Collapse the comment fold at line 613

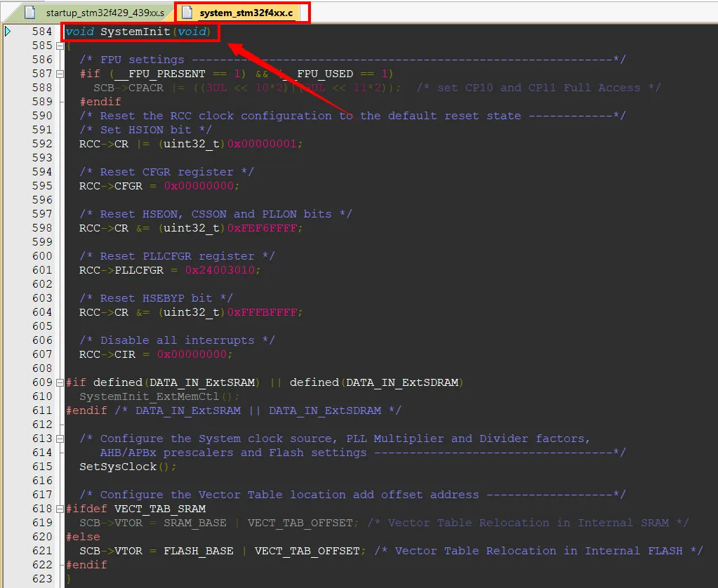[60, 439]
